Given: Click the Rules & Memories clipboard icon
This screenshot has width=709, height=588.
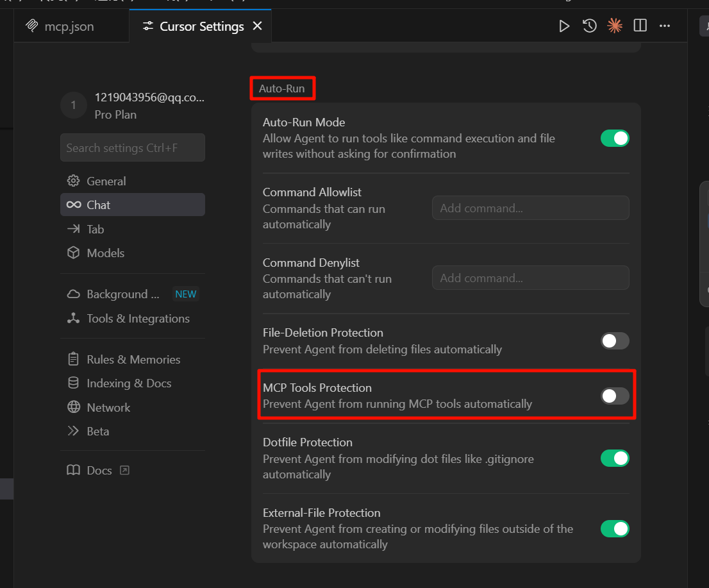Looking at the screenshot, I should [x=73, y=359].
